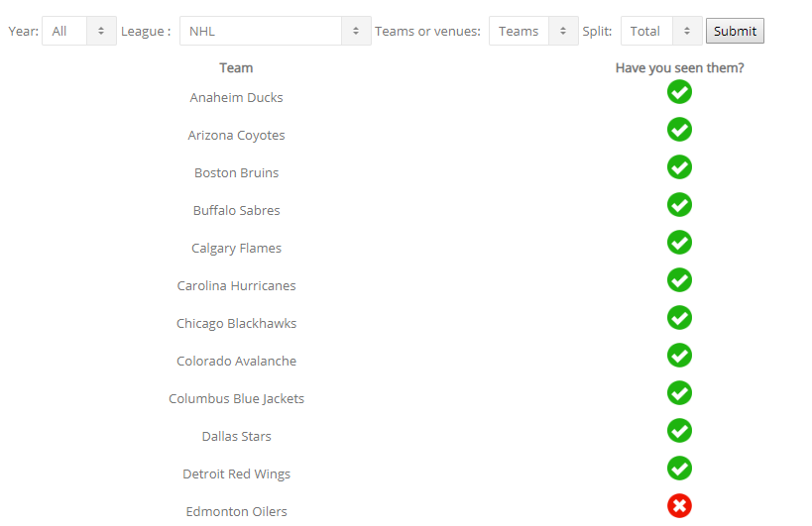Click the Submit button
Screen dimensions: 812x526
[x=735, y=31]
